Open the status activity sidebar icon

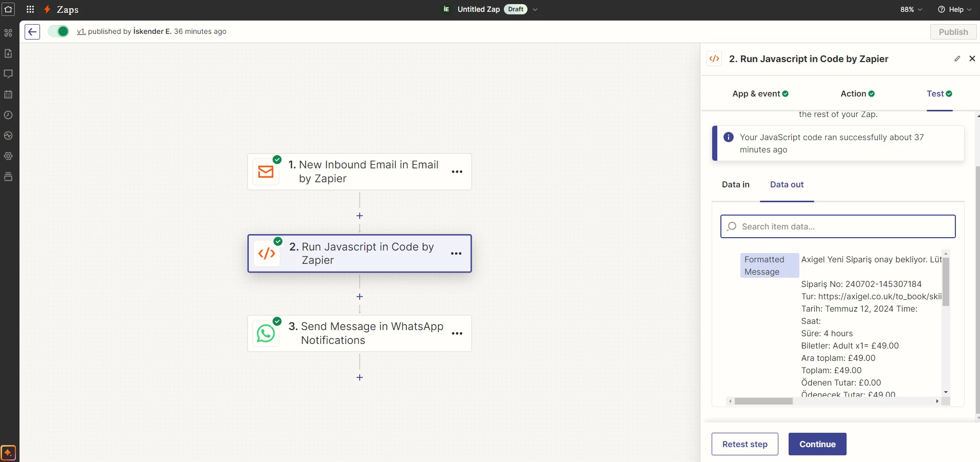8,136
